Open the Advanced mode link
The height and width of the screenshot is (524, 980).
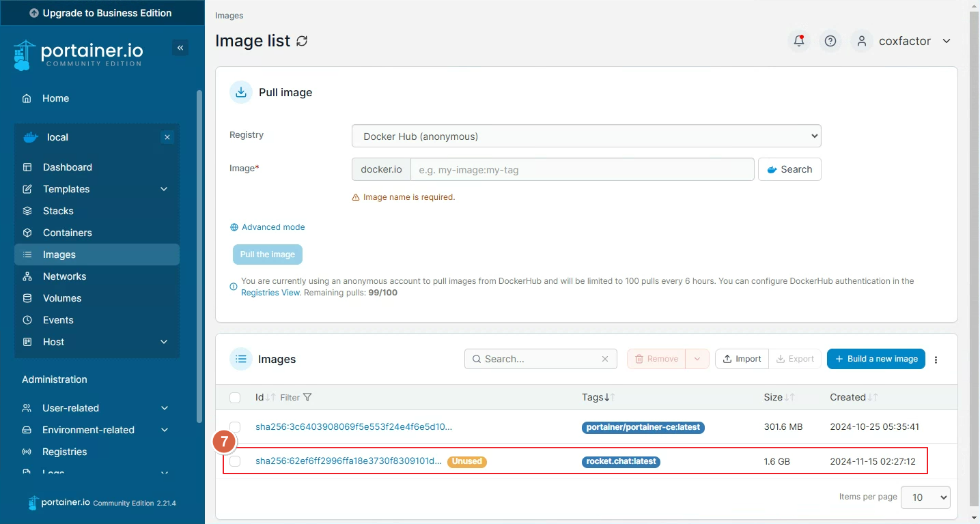click(x=268, y=227)
